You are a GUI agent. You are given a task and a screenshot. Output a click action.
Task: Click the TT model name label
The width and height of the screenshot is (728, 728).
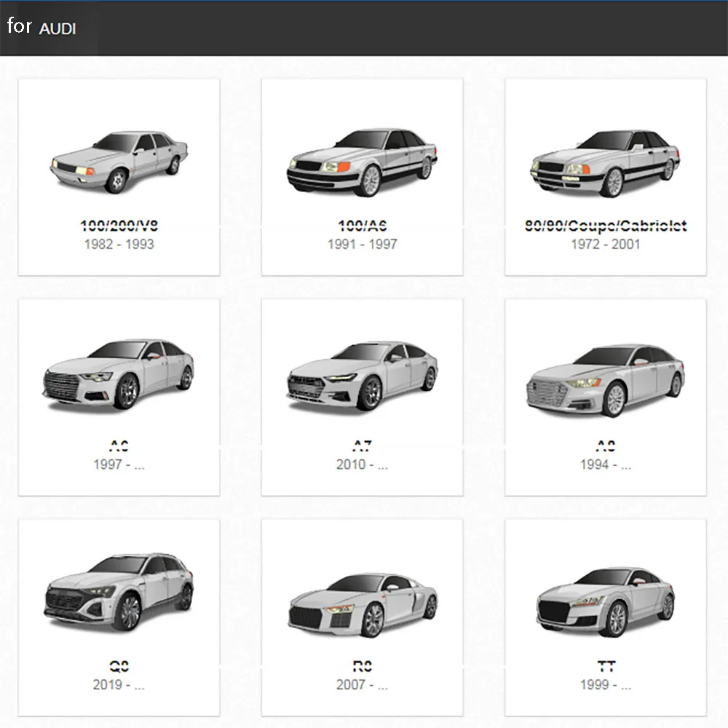click(x=606, y=667)
